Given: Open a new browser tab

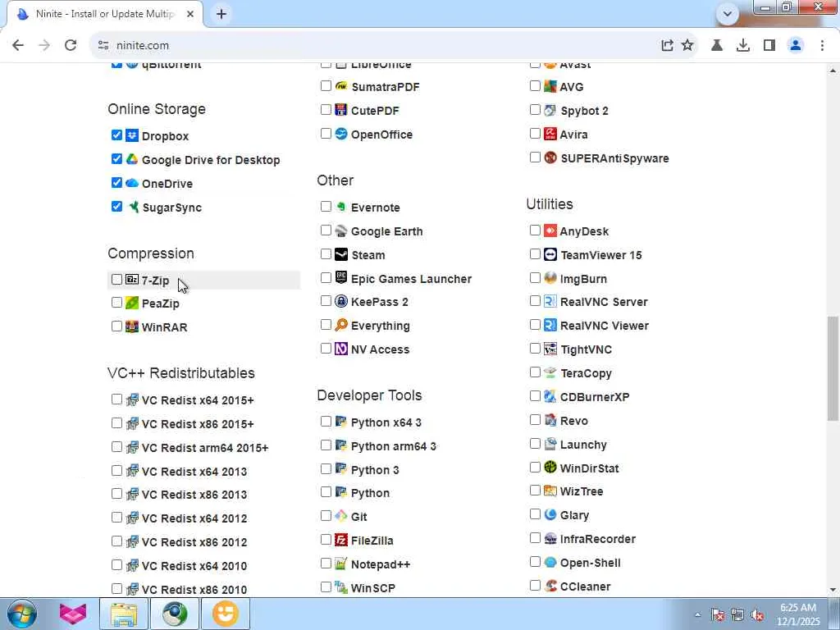Looking at the screenshot, I should pos(221,14).
